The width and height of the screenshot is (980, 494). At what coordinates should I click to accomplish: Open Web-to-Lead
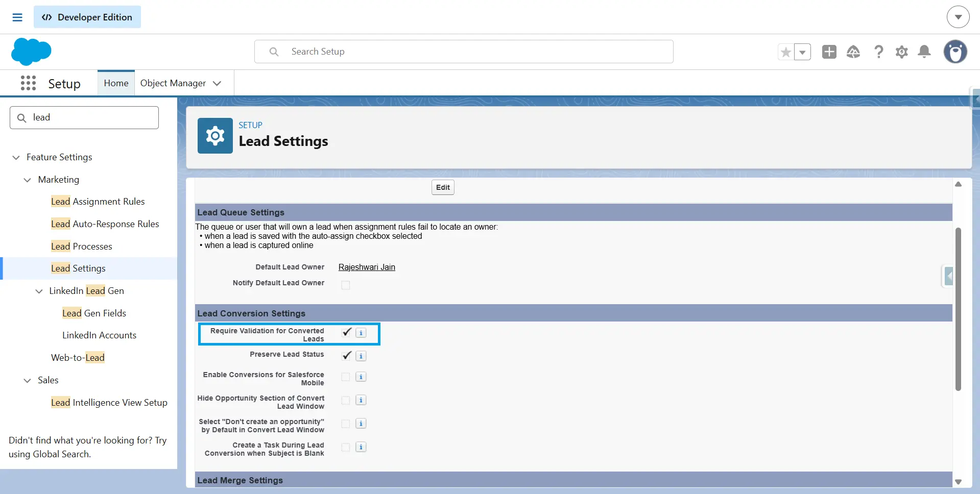tap(78, 358)
